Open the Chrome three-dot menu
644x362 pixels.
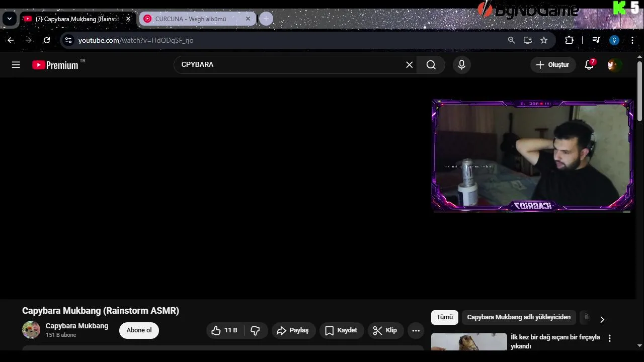tap(632, 40)
